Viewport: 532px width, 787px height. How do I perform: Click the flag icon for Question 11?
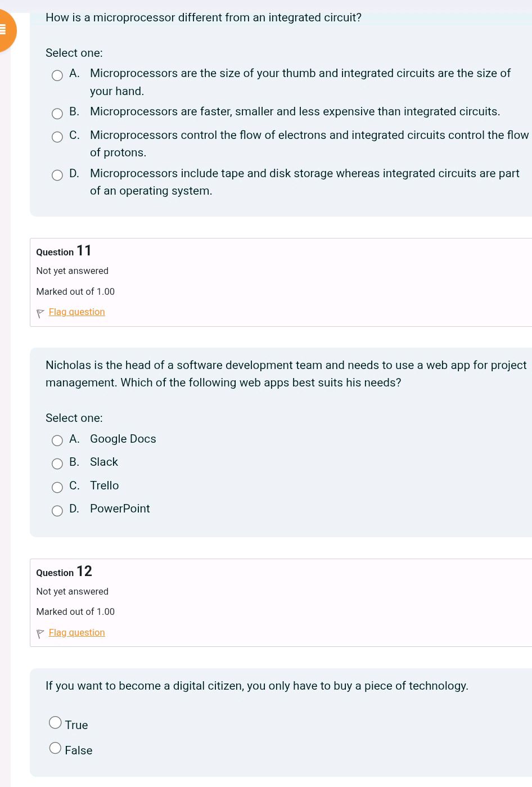(40, 313)
